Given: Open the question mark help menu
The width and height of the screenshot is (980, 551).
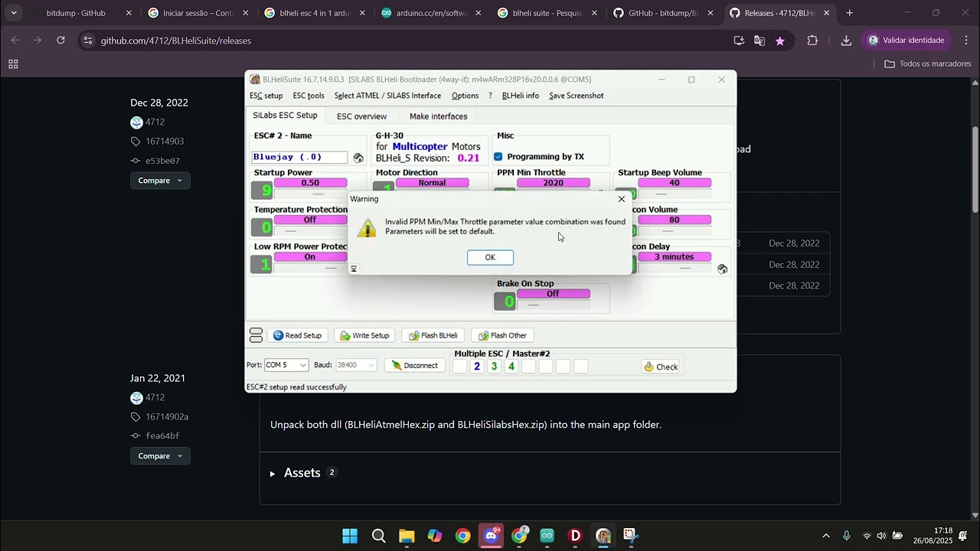Looking at the screenshot, I should 490,96.
